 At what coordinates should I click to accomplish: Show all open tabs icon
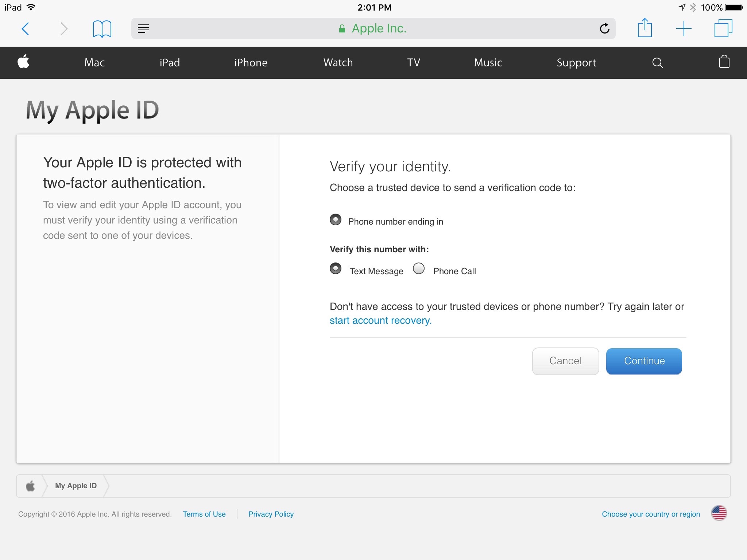pos(723,28)
